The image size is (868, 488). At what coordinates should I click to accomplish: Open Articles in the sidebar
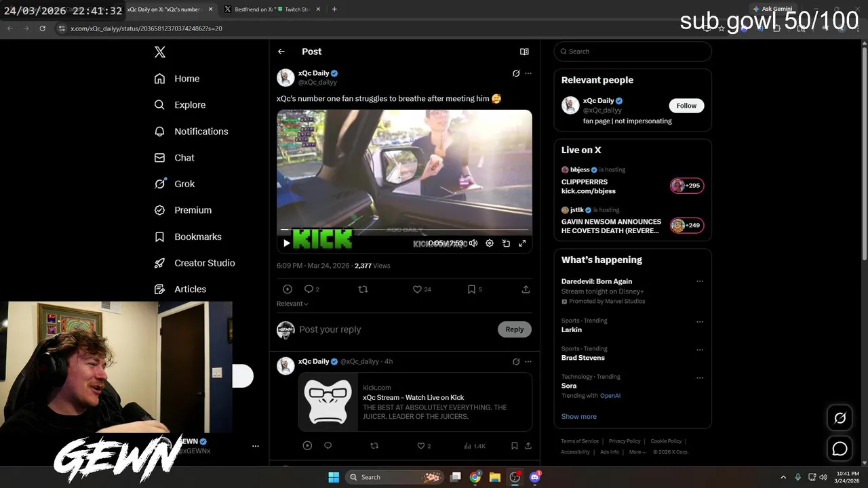pos(180,289)
